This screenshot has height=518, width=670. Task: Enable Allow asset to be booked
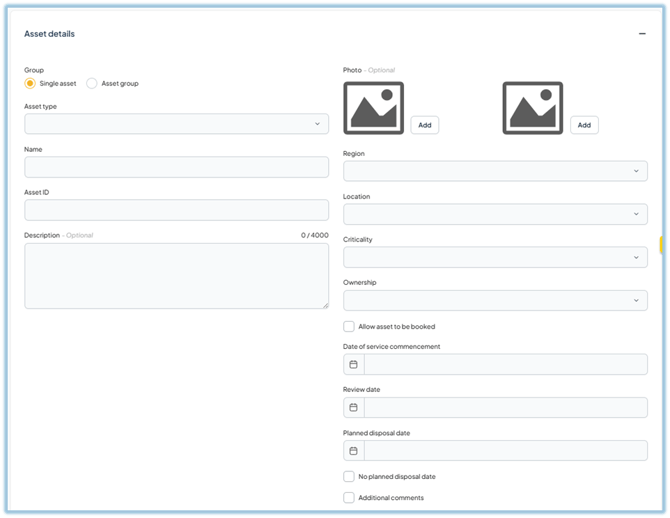point(349,326)
